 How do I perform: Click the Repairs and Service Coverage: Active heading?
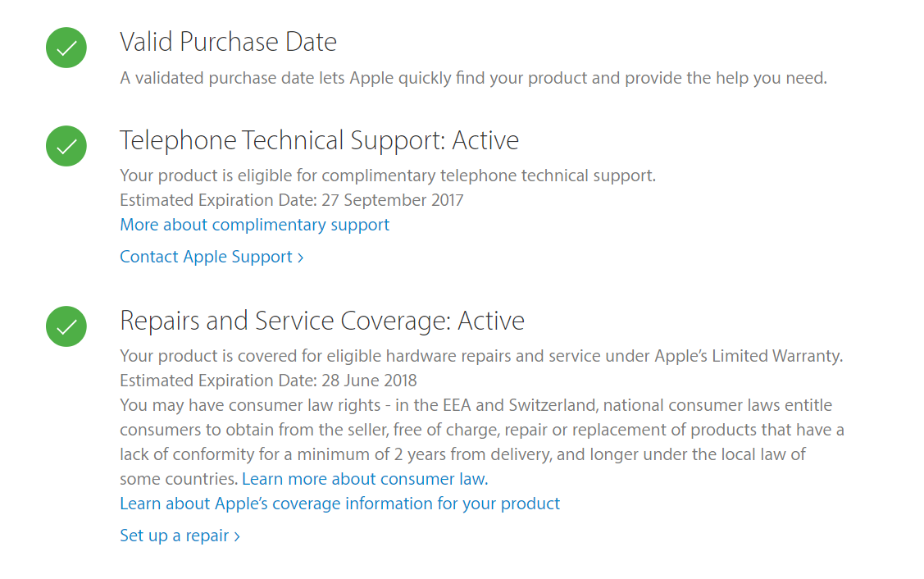click(x=321, y=321)
